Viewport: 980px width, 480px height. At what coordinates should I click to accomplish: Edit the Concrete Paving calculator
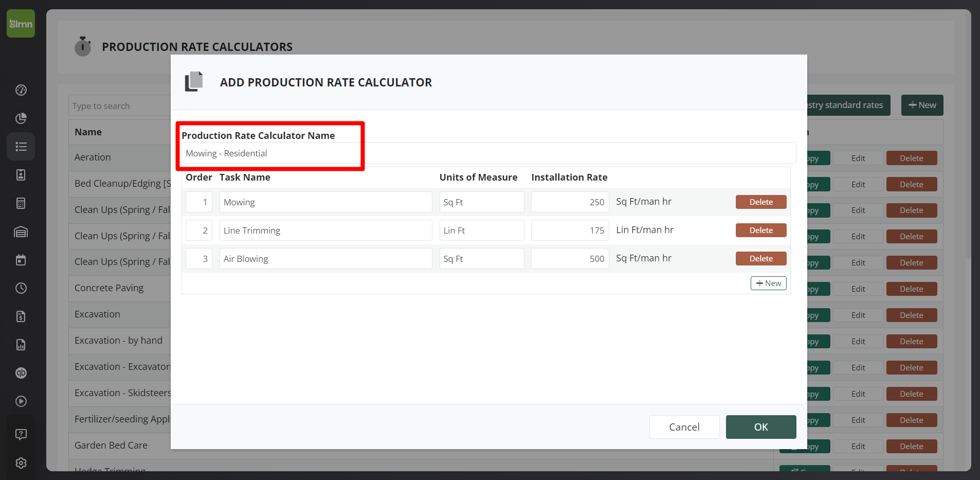(858, 289)
